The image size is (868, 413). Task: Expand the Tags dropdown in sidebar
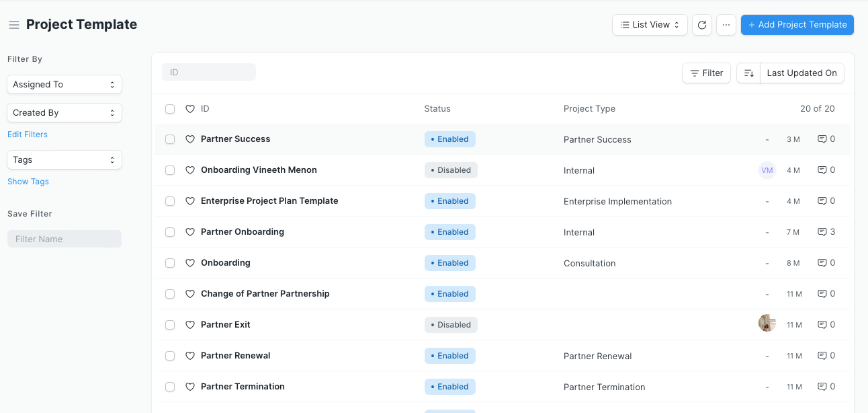click(64, 160)
